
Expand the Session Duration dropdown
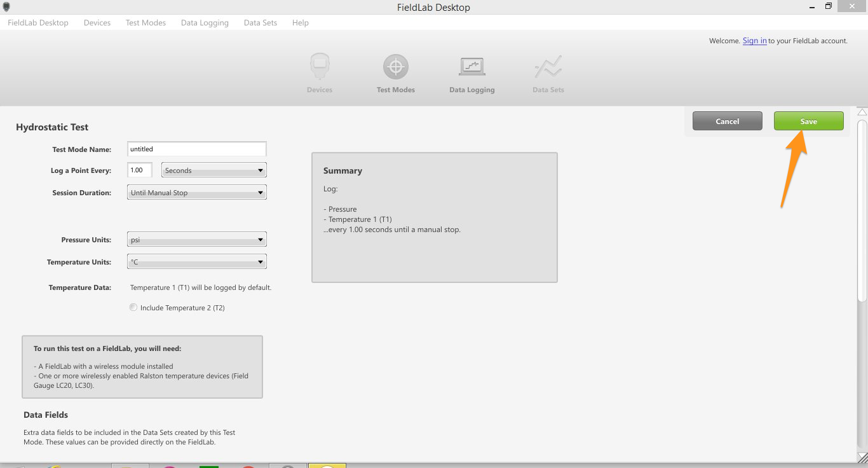[197, 193]
